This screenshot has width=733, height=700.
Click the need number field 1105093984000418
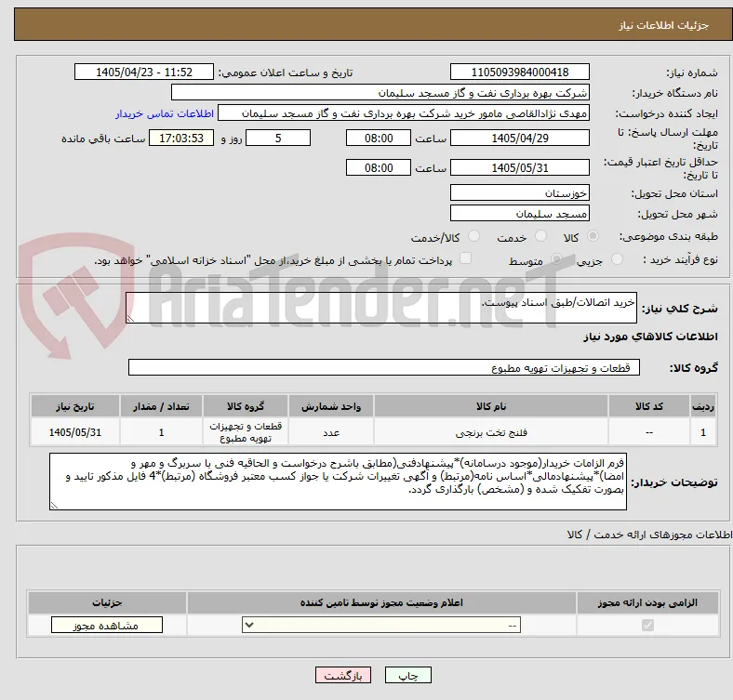tap(519, 72)
